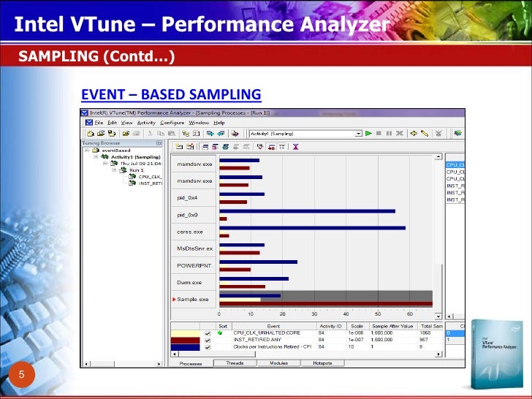Open the View menu
Image resolution: width=532 pixels, height=399 pixels.
pos(127,123)
